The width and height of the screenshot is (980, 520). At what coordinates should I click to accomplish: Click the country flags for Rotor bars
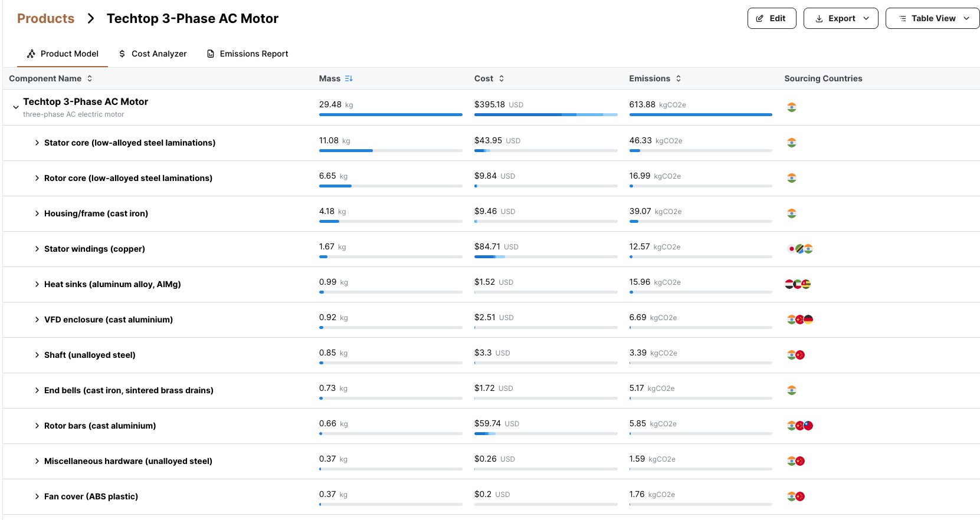coord(800,426)
